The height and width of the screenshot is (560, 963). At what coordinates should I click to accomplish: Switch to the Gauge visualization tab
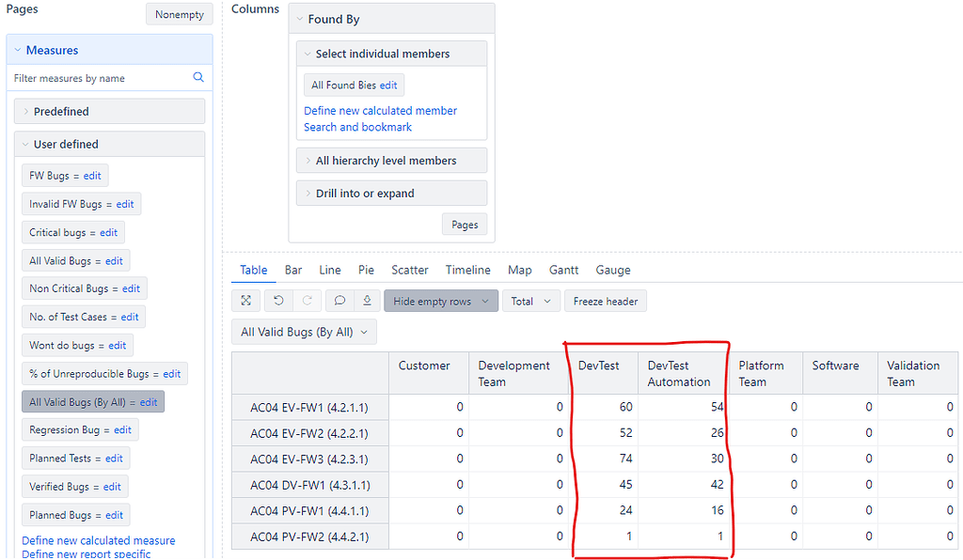coord(613,270)
